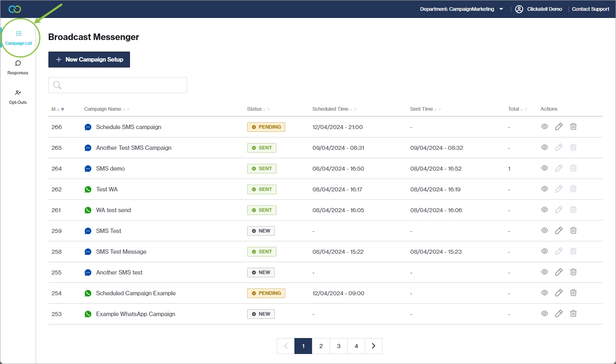The image size is (616, 364).
Task: Show WA test send campaign via eye icon
Action: (x=544, y=210)
